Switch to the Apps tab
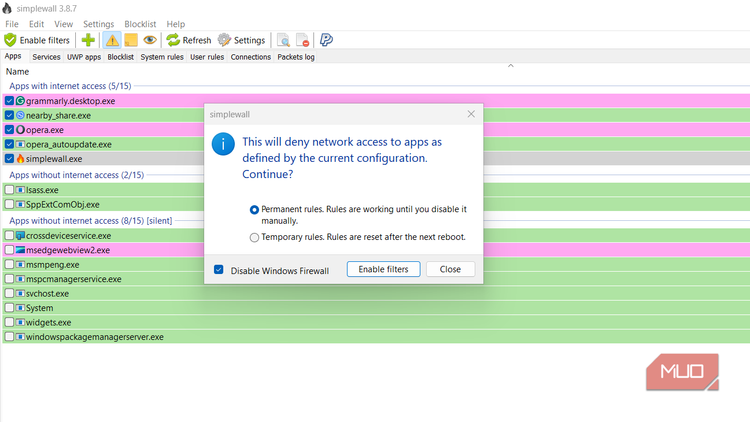This screenshot has height=422, width=750. 13,56
